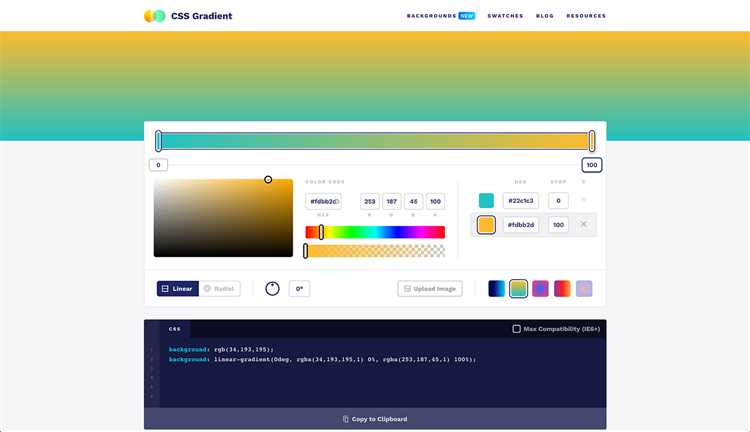Choose the red-orange gradient preset

562,288
